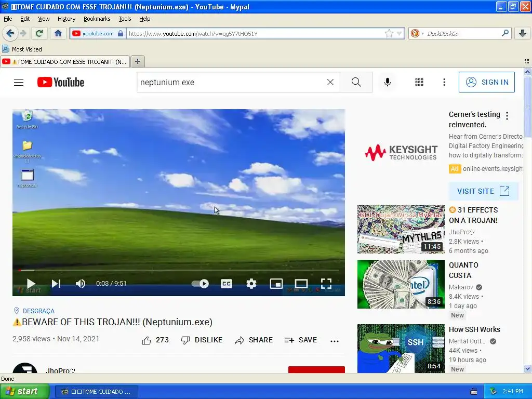Click the Windows start button

(24, 392)
